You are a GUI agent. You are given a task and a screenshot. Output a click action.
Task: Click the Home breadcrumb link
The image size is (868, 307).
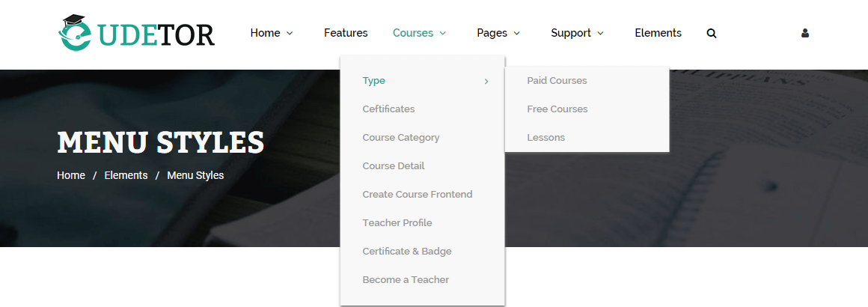71,176
